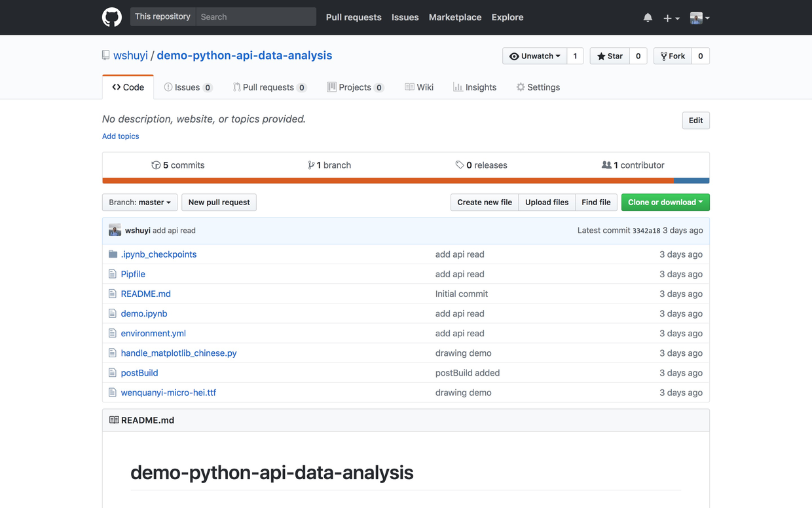Toggle the Unwatch button
Viewport: 812px width, 508px height.
pyautogui.click(x=534, y=56)
